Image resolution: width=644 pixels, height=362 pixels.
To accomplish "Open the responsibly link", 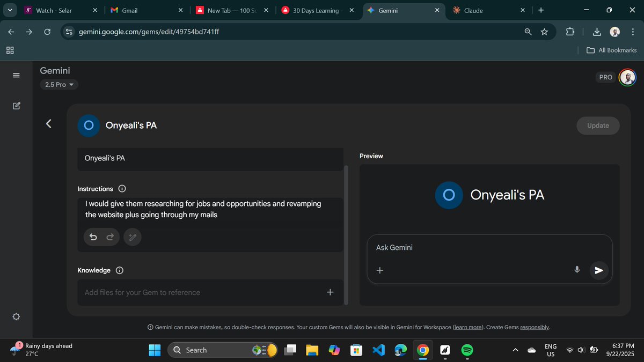I will tap(535, 327).
